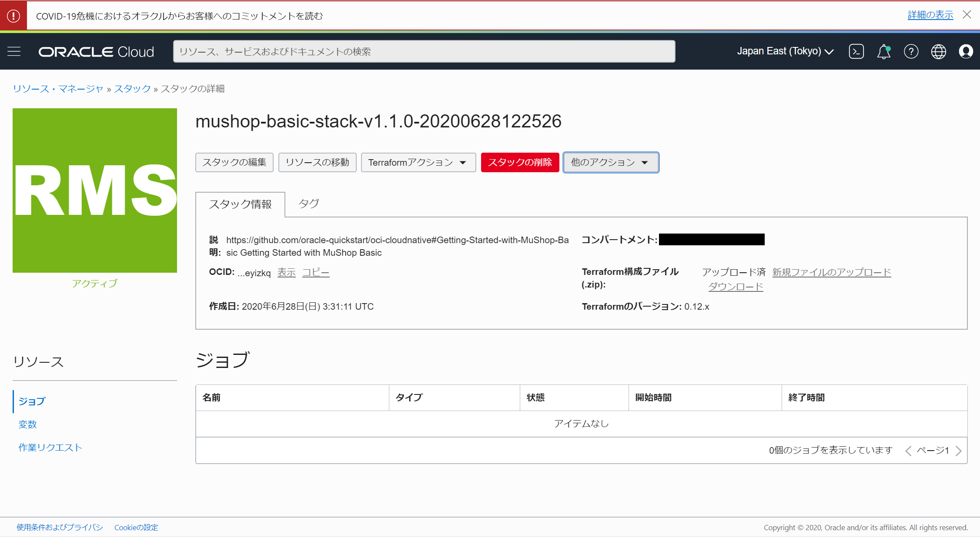Go to the next jobs page
The image size is (980, 538).
point(958,451)
